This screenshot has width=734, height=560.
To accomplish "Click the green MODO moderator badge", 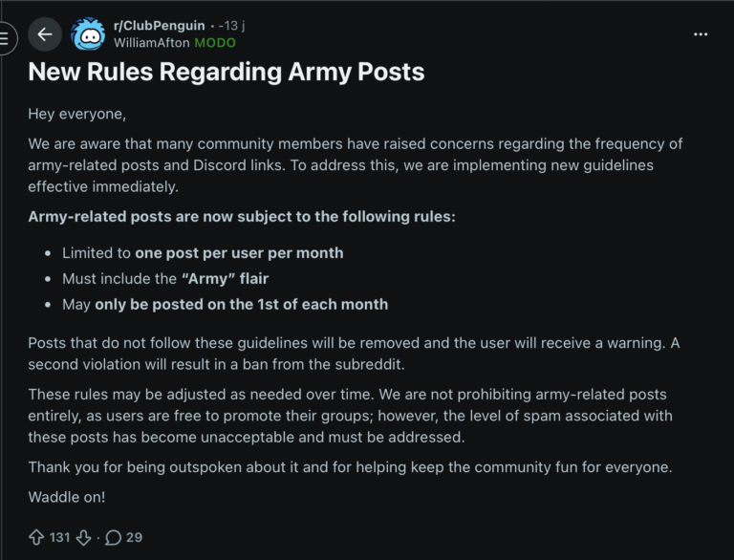I will [x=215, y=43].
